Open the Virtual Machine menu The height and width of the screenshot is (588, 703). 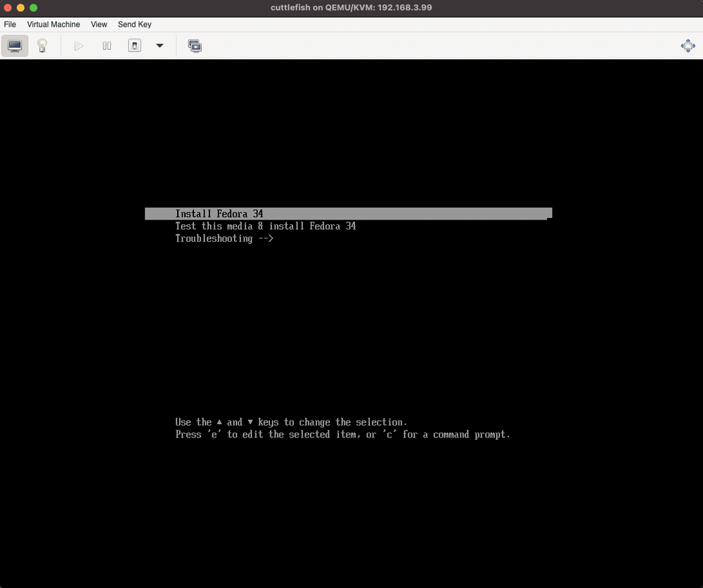pos(53,24)
